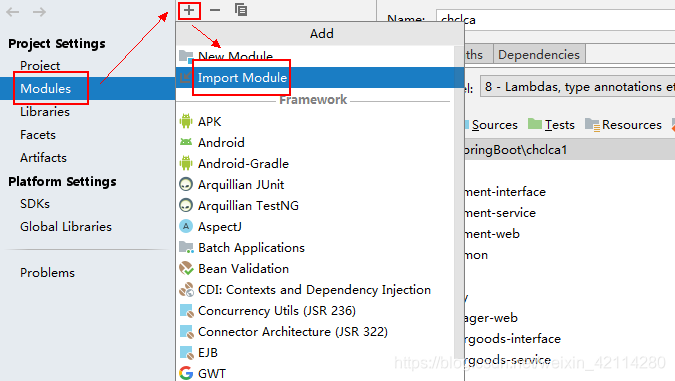This screenshot has width=675, height=381.
Task: Open Artifacts in Project Settings
Action: (43, 158)
